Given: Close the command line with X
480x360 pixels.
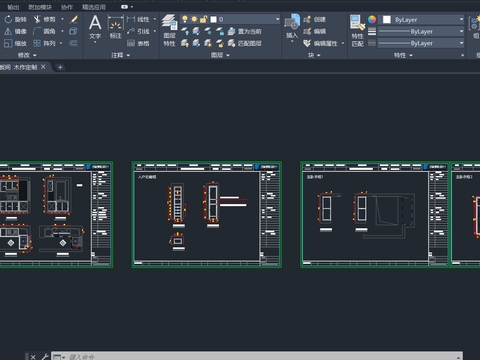Looking at the screenshot, I should pos(33,357).
